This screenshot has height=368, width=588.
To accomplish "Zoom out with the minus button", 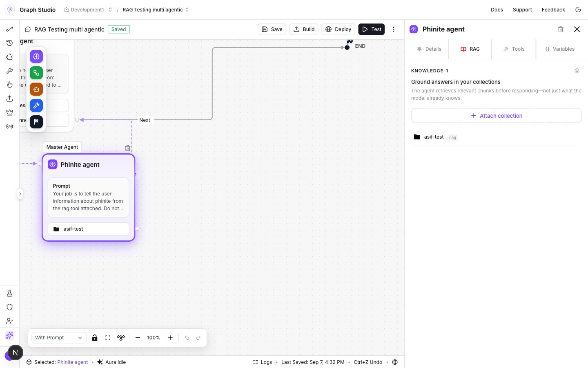I will pyautogui.click(x=138, y=338).
